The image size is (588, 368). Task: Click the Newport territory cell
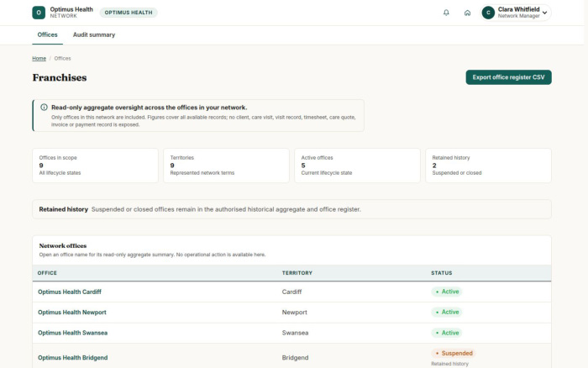[x=294, y=312]
